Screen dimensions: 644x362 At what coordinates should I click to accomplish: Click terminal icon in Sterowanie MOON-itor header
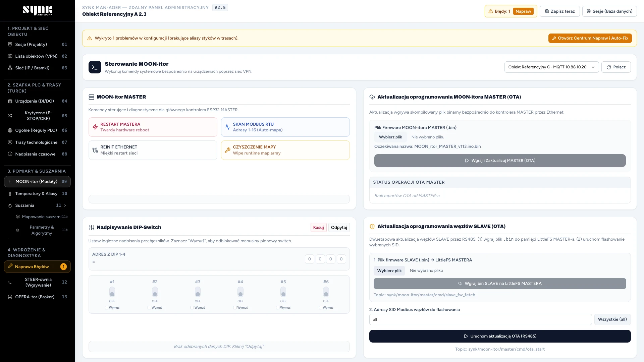[x=95, y=67]
